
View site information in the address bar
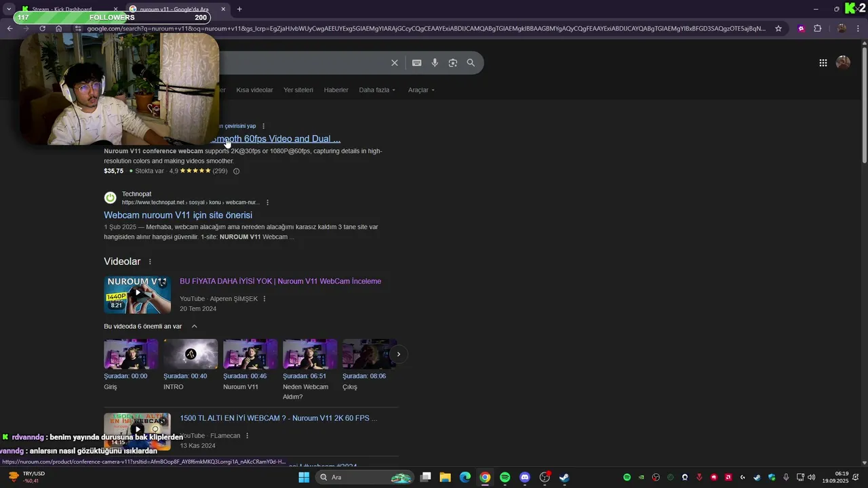[x=78, y=28]
